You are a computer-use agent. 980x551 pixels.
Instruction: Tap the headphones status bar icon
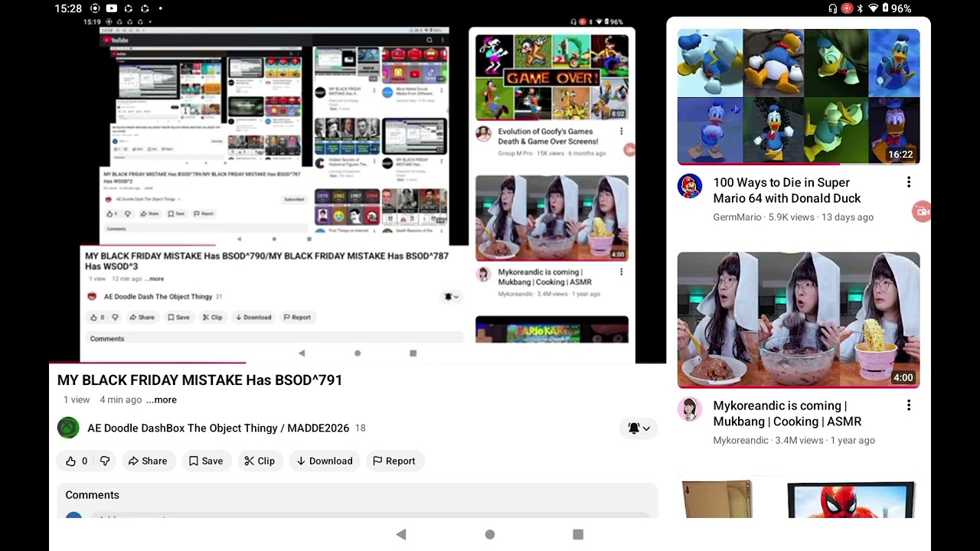coord(833,8)
